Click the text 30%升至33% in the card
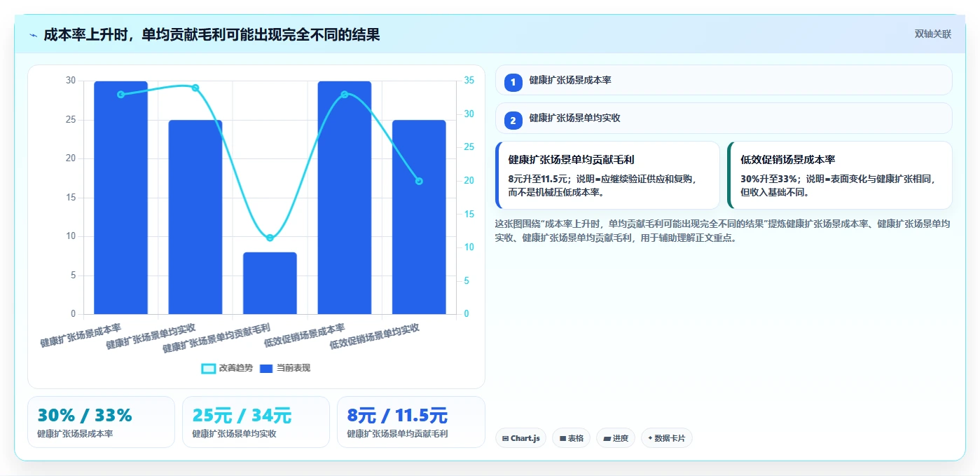 768,179
